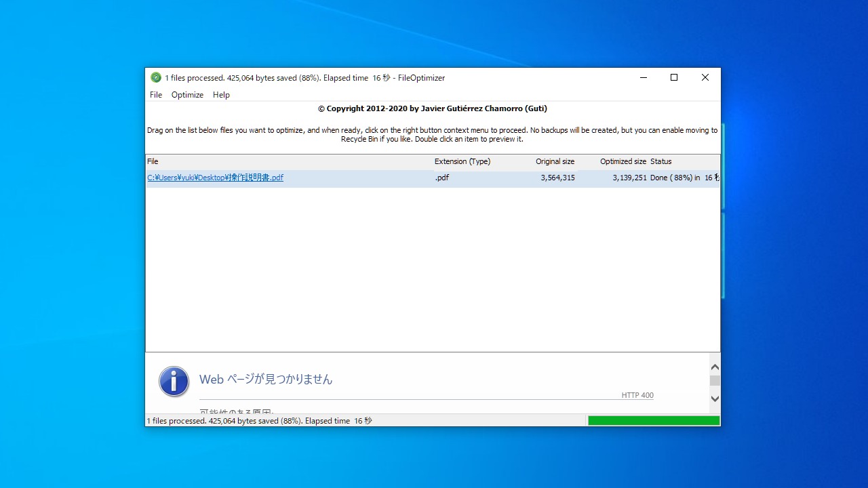This screenshot has width=868, height=488.
Task: Select the Done (88%) status cell
Action: 684,178
